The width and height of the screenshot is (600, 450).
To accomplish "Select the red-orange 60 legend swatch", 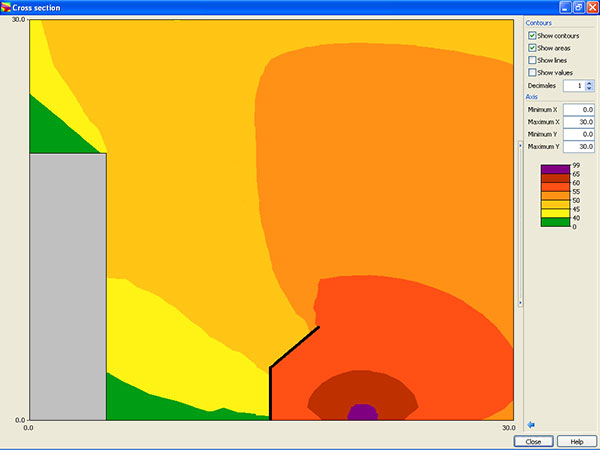I will point(555,187).
